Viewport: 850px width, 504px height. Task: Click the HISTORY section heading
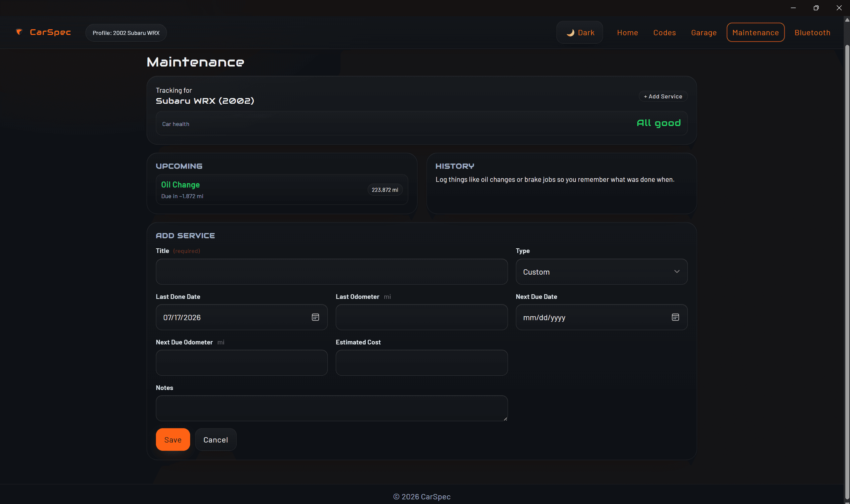click(x=455, y=166)
